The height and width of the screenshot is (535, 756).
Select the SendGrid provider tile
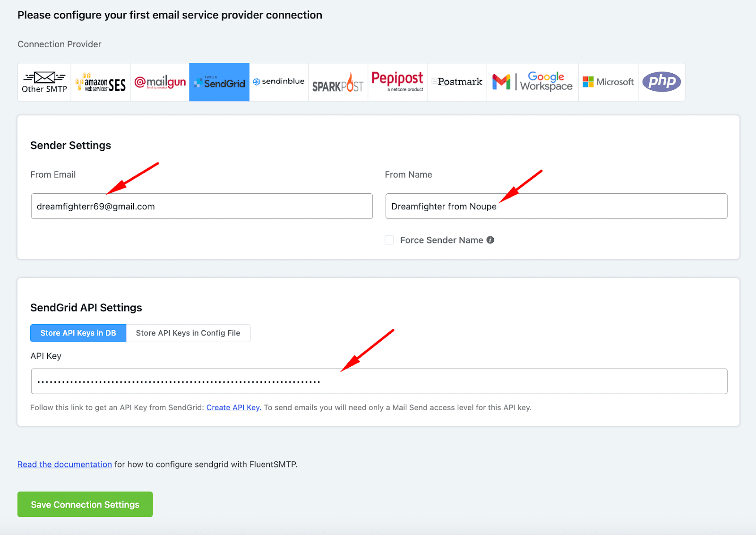point(219,82)
